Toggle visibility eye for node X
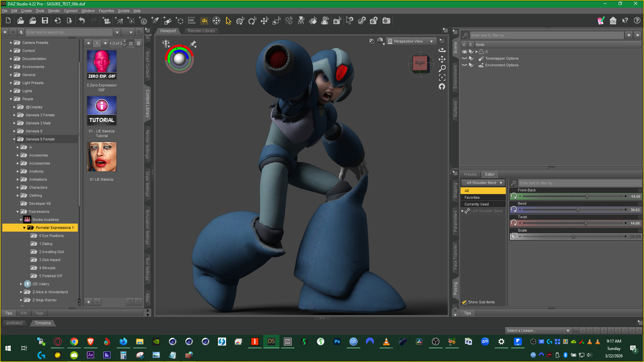644x362 pixels. tap(465, 52)
